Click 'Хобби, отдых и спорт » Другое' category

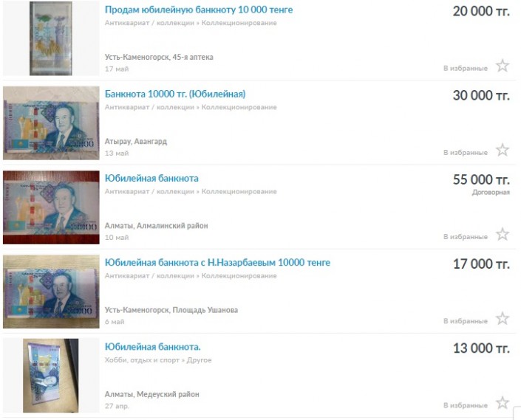pyautogui.click(x=158, y=360)
